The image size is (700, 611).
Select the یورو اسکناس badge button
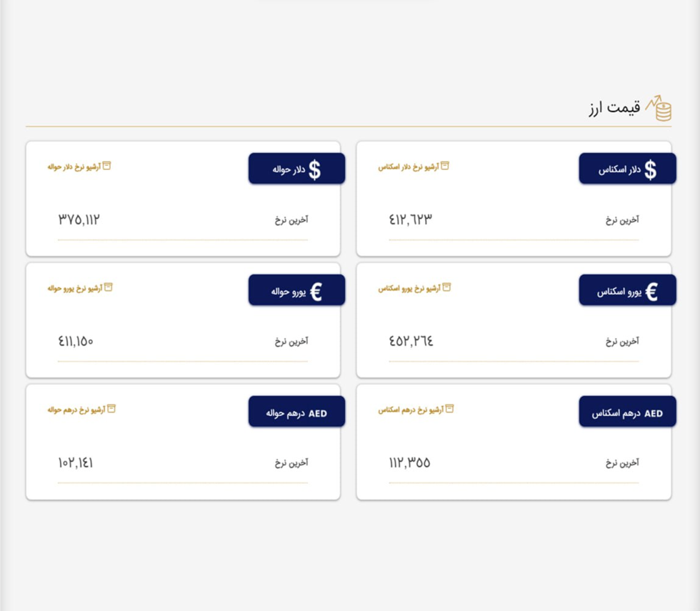(627, 290)
